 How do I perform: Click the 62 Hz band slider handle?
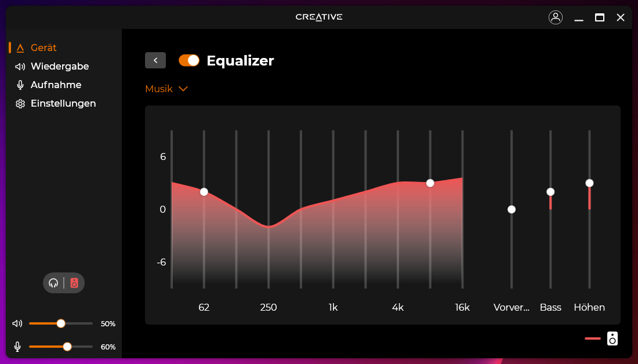(204, 192)
